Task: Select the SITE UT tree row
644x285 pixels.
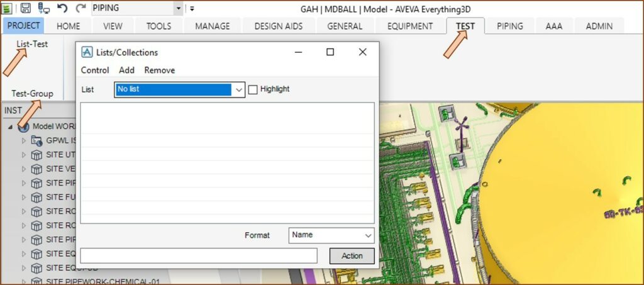Action: point(61,155)
